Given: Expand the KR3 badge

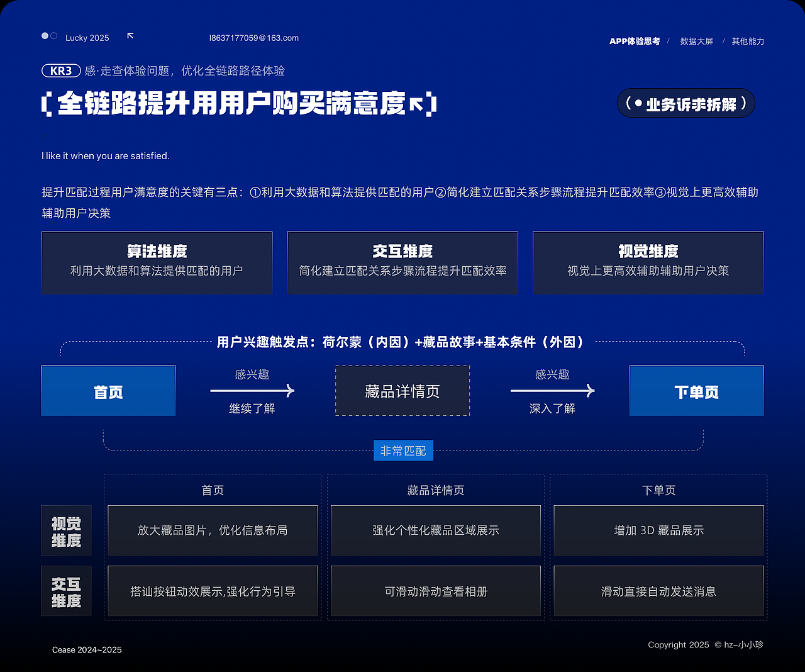Looking at the screenshot, I should click(60, 71).
